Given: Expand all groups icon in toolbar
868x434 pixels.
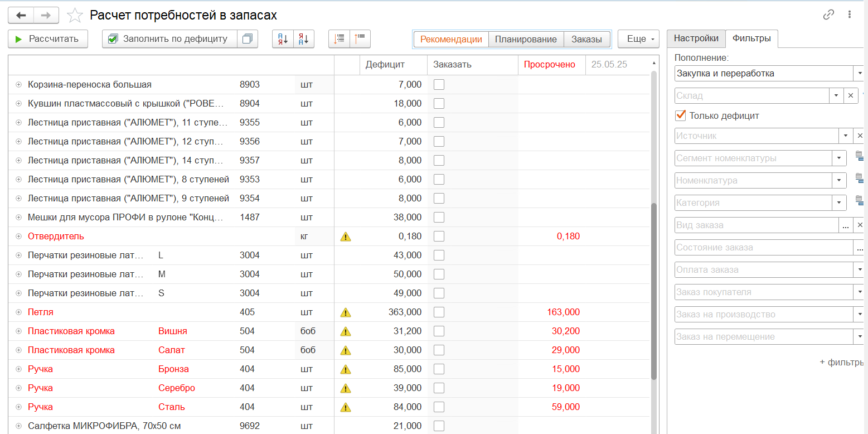Looking at the screenshot, I should pos(339,39).
